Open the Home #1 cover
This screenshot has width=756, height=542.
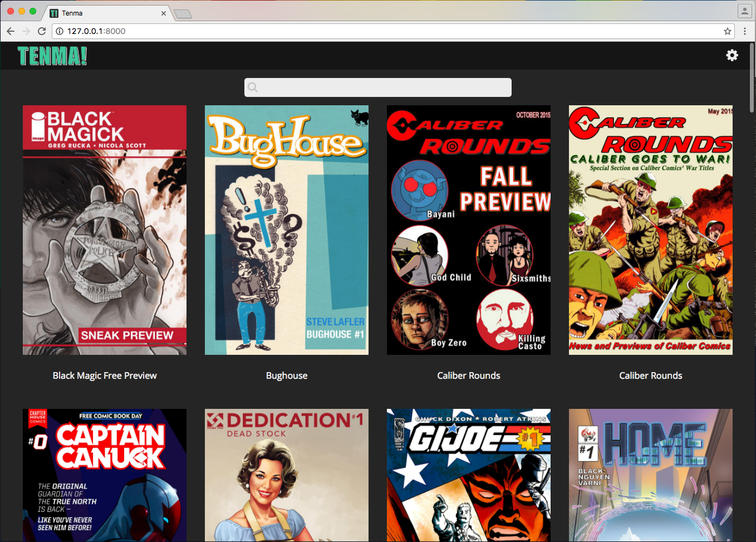(x=651, y=475)
